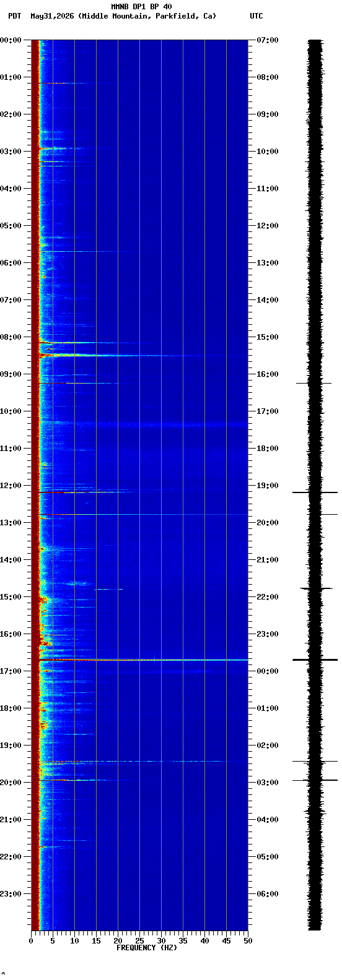Click frequency tick label "35"
The image size is (342, 980).
[183, 941]
